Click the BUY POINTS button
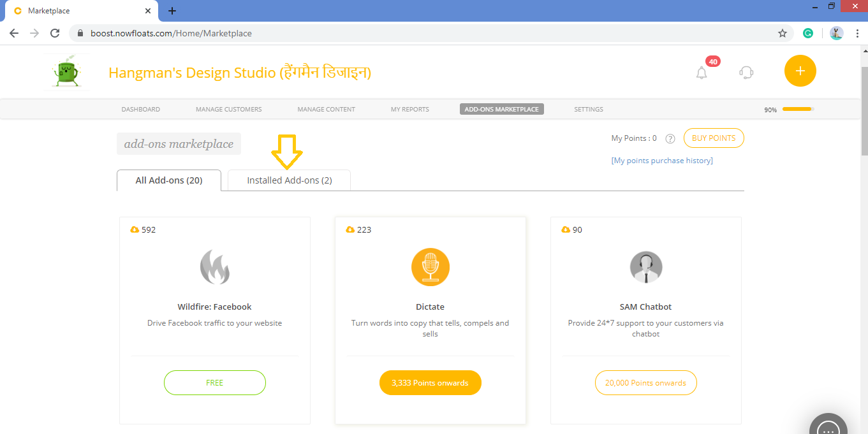The width and height of the screenshot is (868, 434). 714,138
